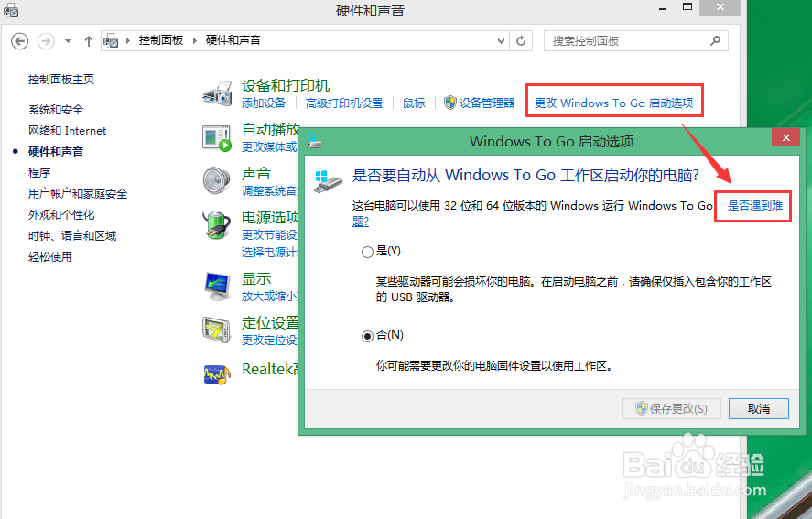Viewport: 812px width, 519px height.
Task: Open 系统和安全 category
Action: (x=56, y=110)
